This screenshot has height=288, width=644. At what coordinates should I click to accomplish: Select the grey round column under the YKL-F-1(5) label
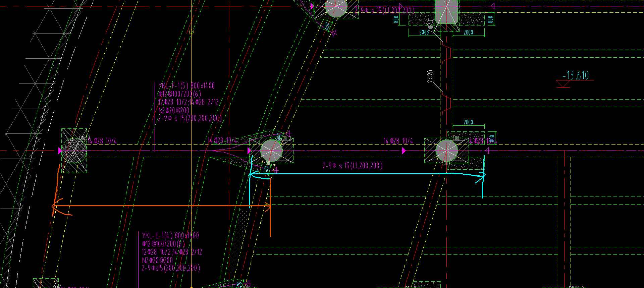pyautogui.click(x=271, y=151)
